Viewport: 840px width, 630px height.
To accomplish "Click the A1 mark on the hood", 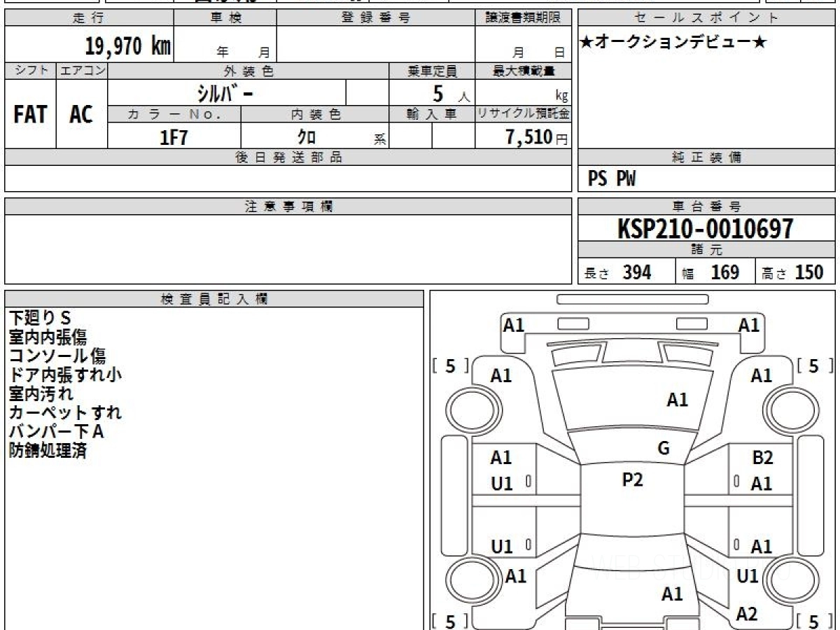I will [x=678, y=400].
